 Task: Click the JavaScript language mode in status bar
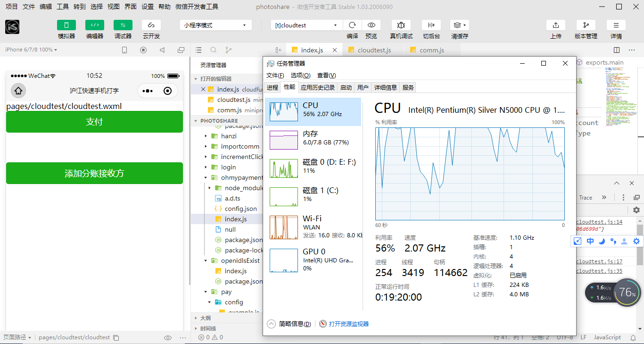(607, 337)
